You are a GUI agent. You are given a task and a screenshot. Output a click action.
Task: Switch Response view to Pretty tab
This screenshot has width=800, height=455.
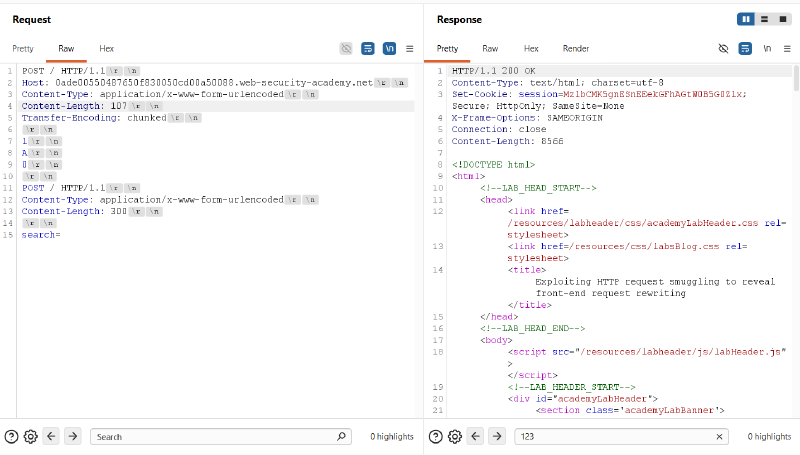pyautogui.click(x=447, y=48)
